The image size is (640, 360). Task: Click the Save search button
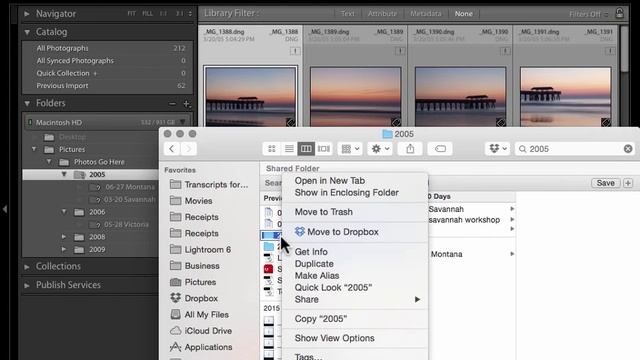coord(605,183)
